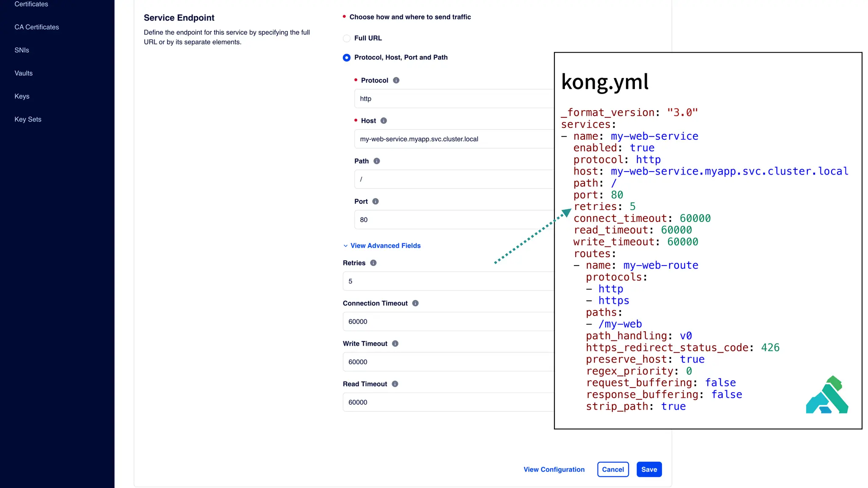Click the Port field info icon
This screenshot has width=868, height=488.
375,202
